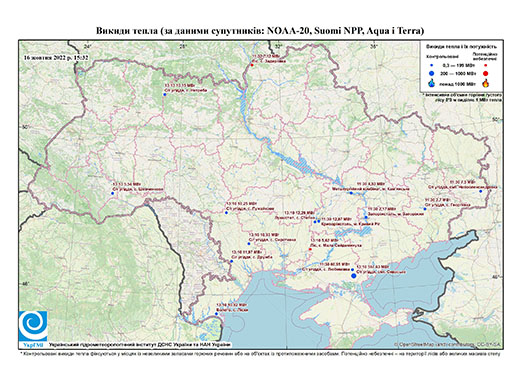This screenshot has width=520, height=368.
Task: Click the 24° longitude label on top edge
Action: 88,46
